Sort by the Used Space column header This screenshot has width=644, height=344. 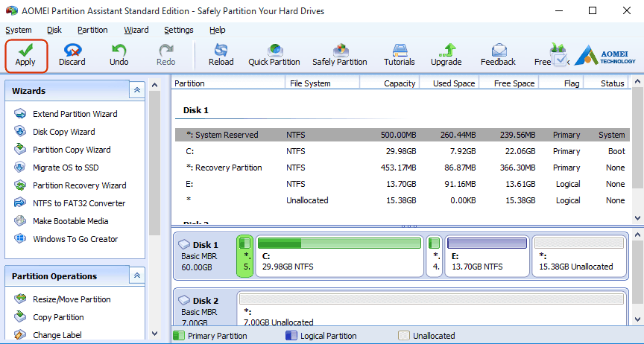[x=449, y=83]
